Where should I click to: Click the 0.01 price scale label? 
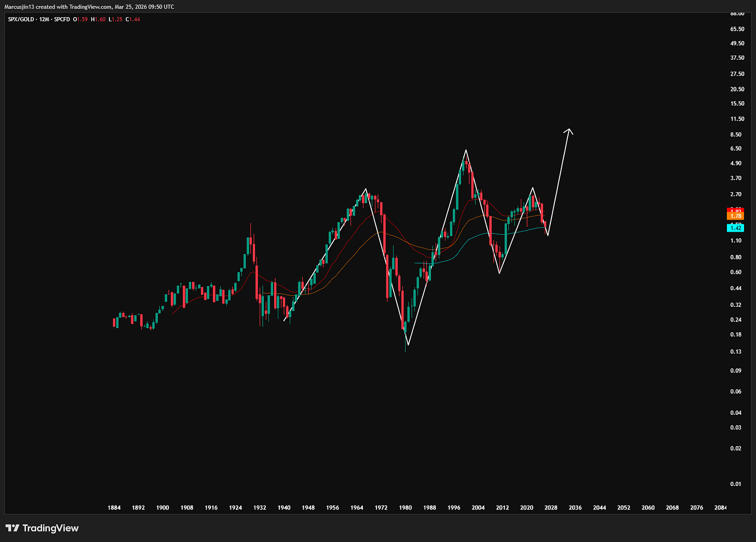coord(736,484)
